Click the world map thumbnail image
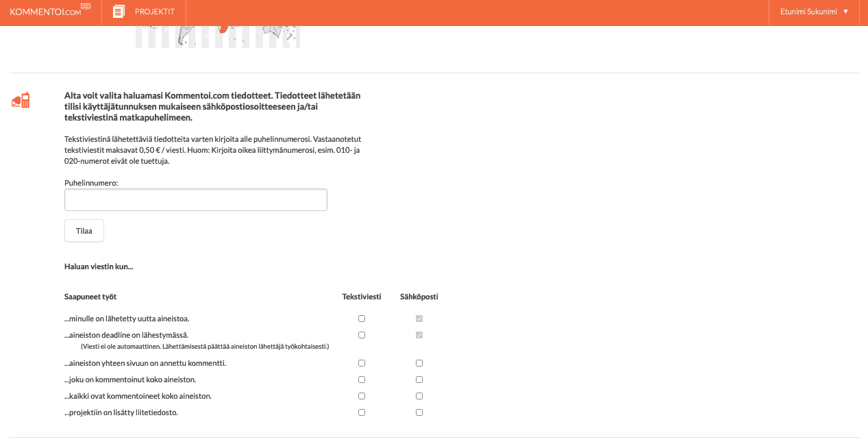868x446 pixels. coord(218,36)
